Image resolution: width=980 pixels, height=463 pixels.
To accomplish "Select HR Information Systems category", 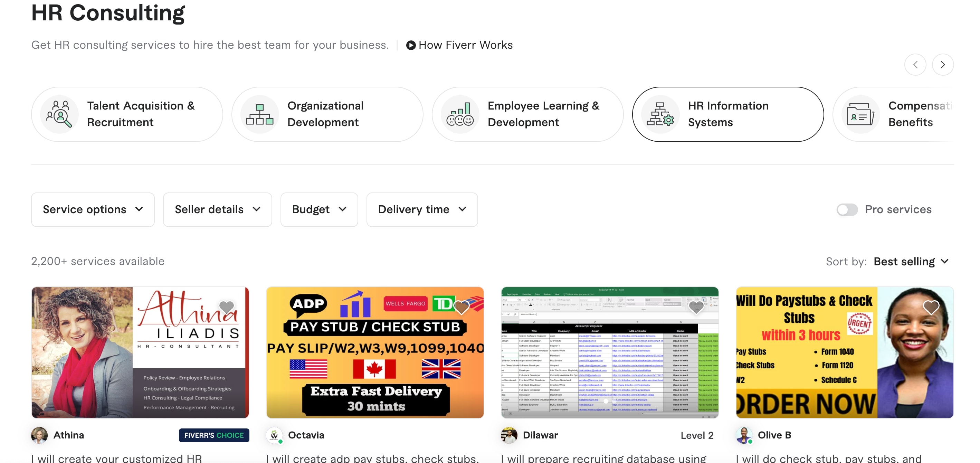I will tap(727, 114).
